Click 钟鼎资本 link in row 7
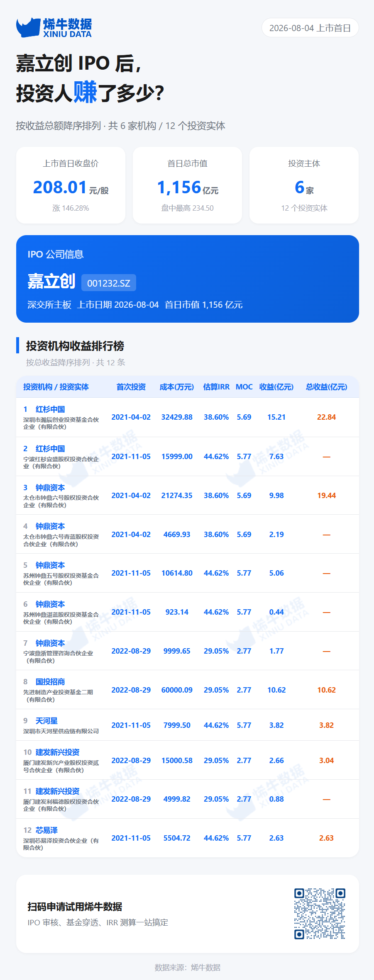Screen dimensions: 374x980 pyautogui.click(x=50, y=643)
